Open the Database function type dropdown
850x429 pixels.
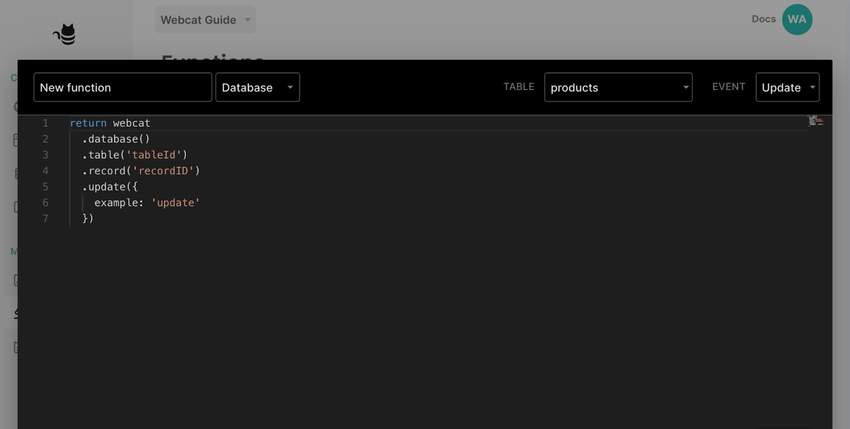click(257, 88)
